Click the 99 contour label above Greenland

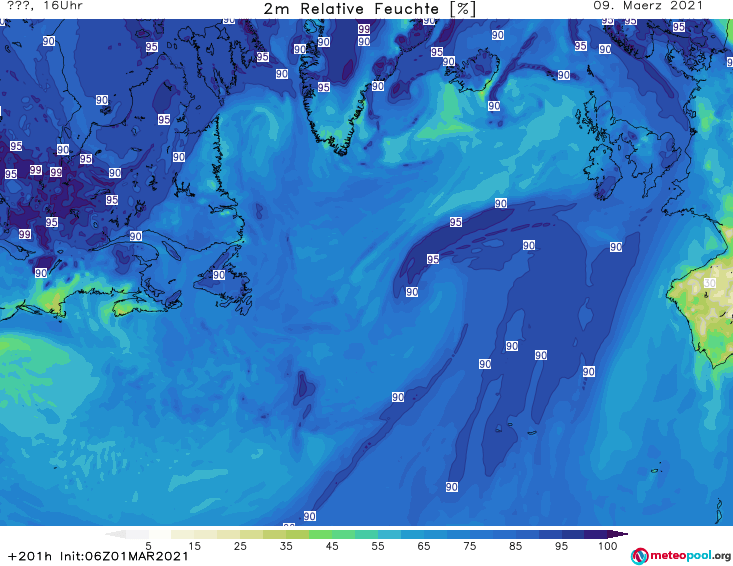[x=364, y=29]
